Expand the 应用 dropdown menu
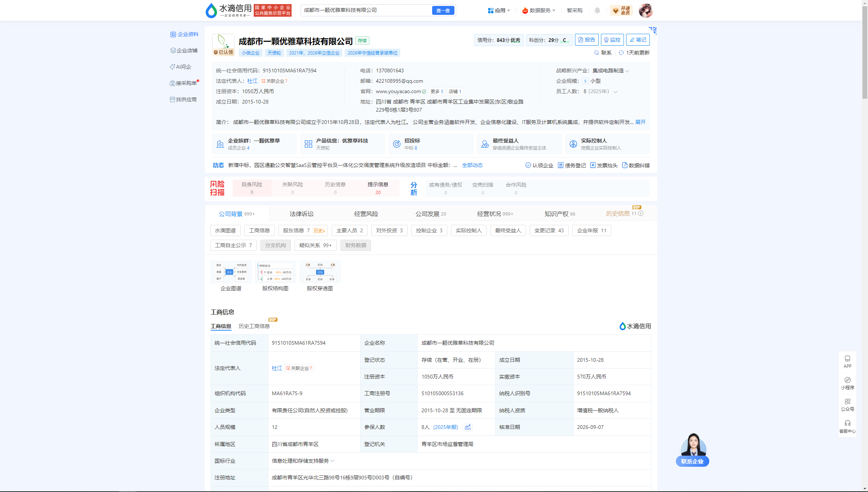Viewport: 868px width, 492px height. click(499, 10)
